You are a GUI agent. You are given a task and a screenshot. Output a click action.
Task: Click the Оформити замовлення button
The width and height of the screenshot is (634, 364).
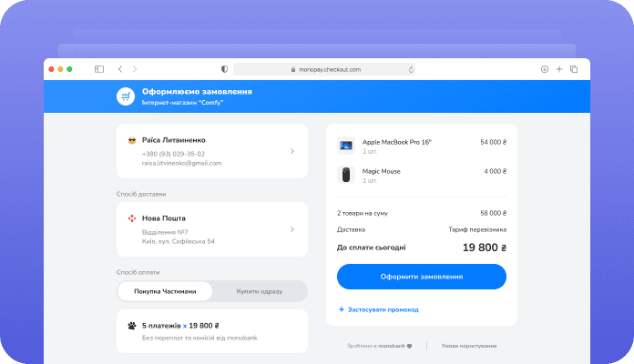tap(422, 277)
